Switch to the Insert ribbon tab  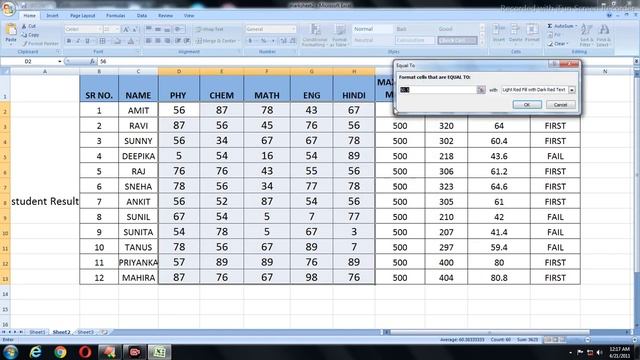point(52,16)
